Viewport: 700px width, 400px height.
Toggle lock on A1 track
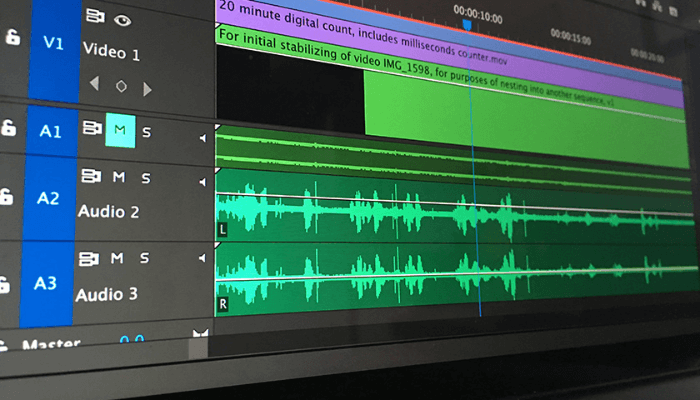coord(8,128)
